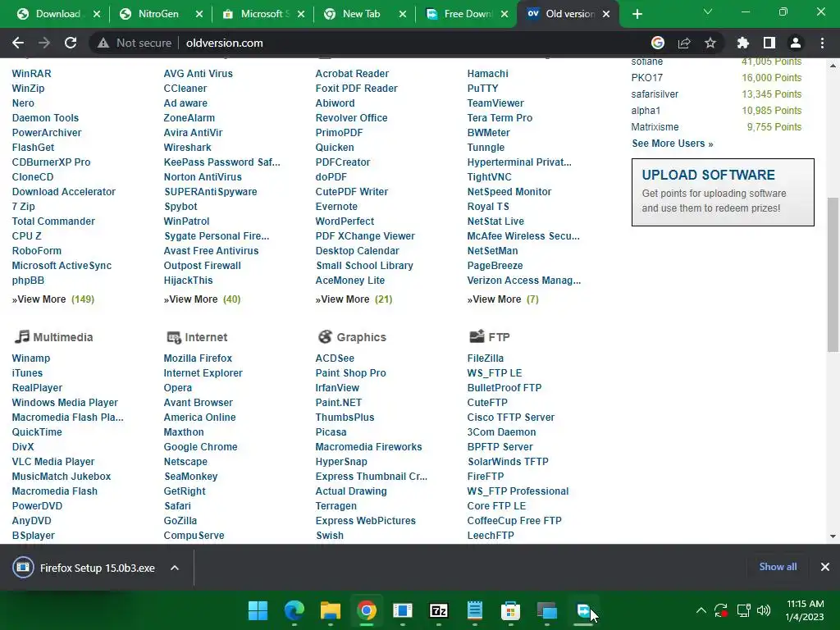Open the network icon in system tray
The height and width of the screenshot is (630, 840).
pyautogui.click(x=743, y=610)
